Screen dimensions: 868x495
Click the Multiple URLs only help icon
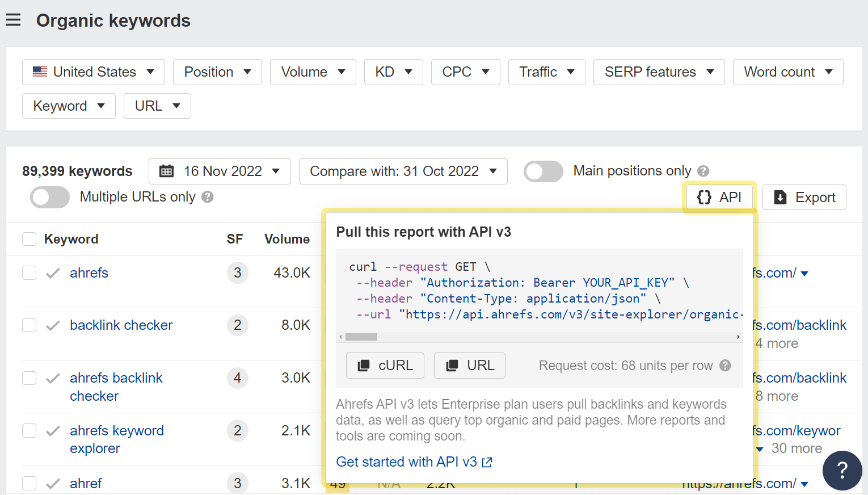point(208,197)
